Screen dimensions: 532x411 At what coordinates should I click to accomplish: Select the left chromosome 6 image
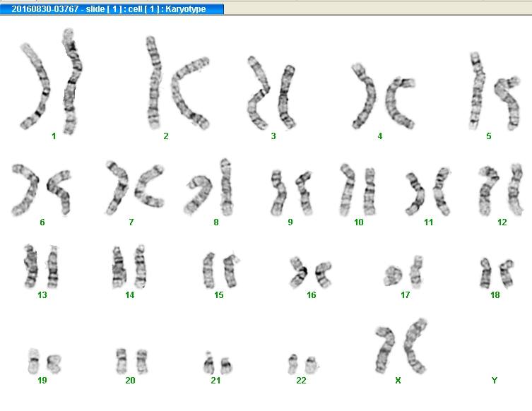27,190
